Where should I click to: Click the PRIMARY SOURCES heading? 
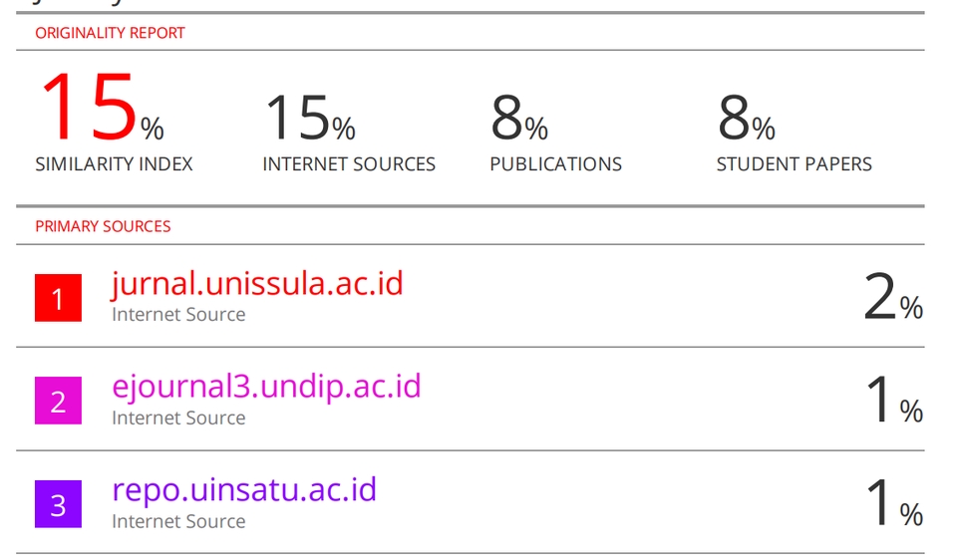tap(103, 226)
